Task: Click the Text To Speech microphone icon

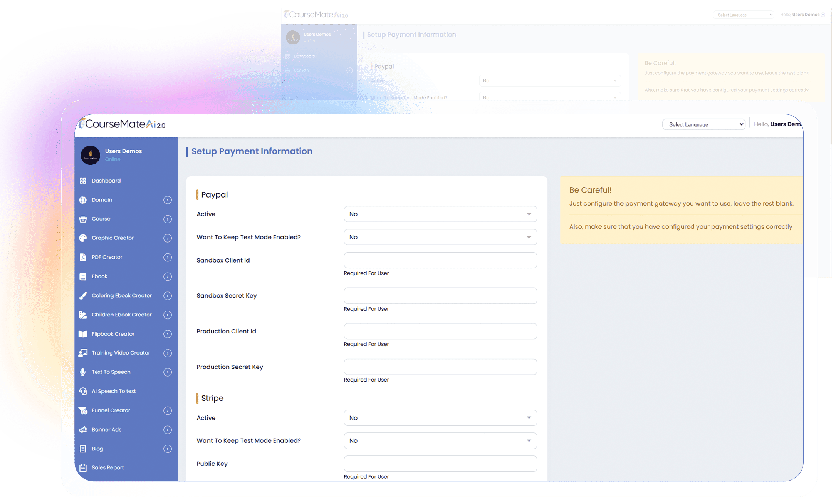Action: click(x=83, y=372)
